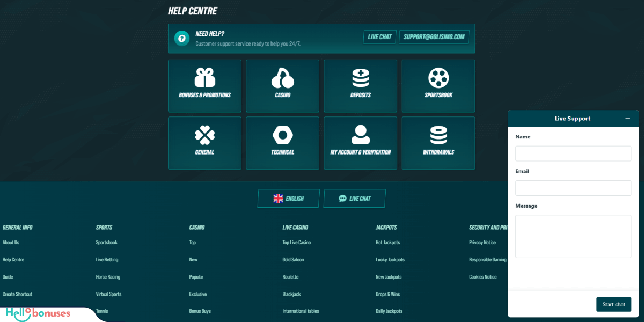Open the Drops & Wins link
The width and height of the screenshot is (644, 322).
tap(388, 294)
